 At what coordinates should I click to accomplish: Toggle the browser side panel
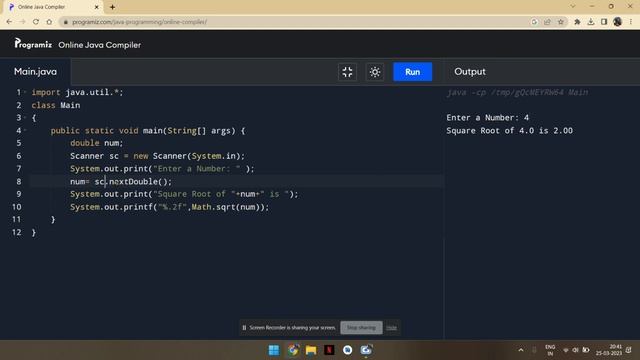pyautogui.click(x=604, y=22)
